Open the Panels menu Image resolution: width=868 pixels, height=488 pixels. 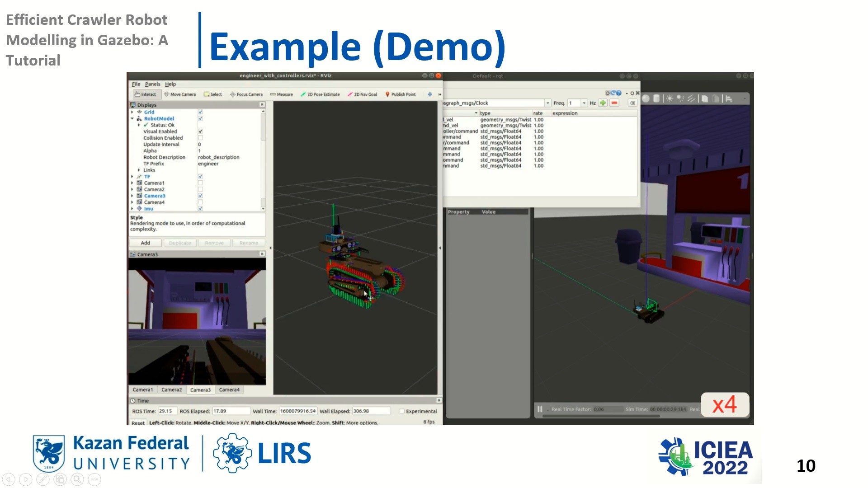point(152,84)
